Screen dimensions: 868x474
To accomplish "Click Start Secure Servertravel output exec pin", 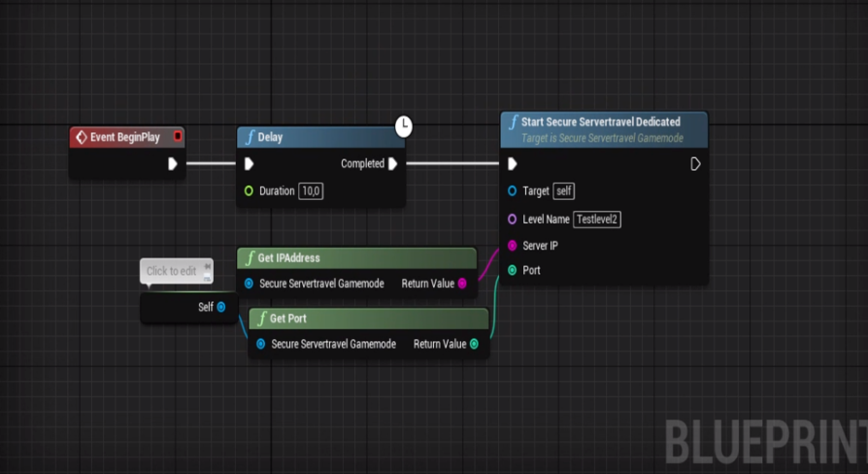I will (695, 164).
